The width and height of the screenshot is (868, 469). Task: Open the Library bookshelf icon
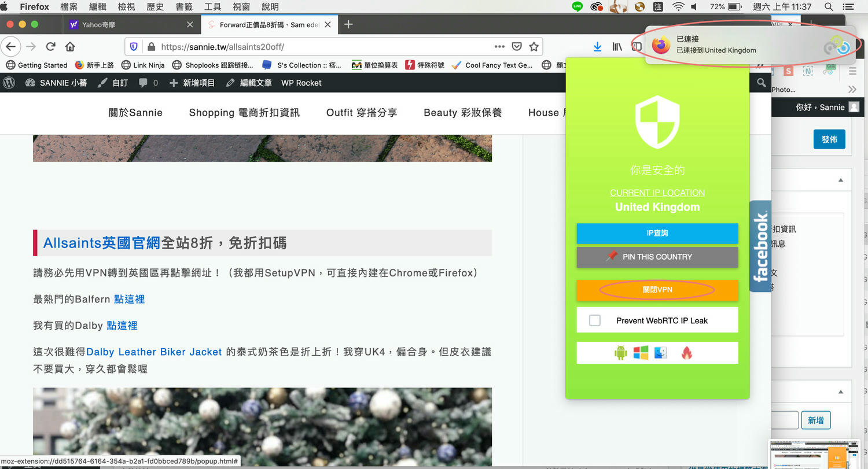(x=617, y=47)
